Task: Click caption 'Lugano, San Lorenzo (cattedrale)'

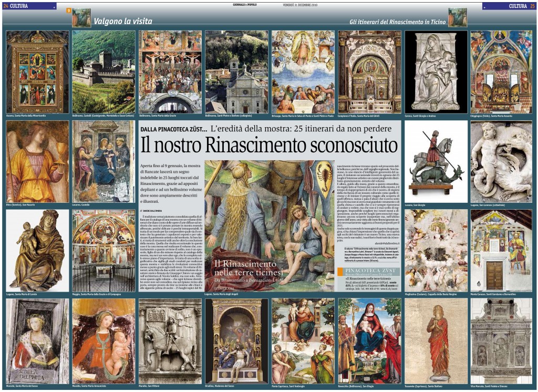Action: [488, 205]
